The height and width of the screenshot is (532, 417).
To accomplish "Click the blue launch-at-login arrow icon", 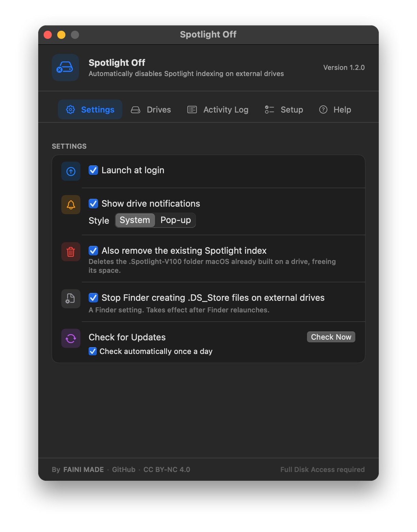I will pos(71,171).
